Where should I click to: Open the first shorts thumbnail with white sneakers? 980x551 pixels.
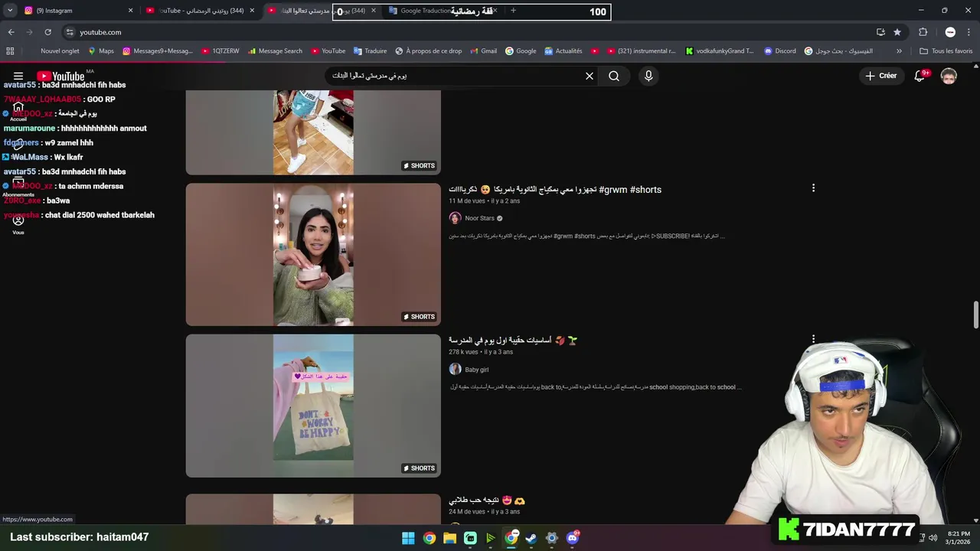pyautogui.click(x=313, y=132)
